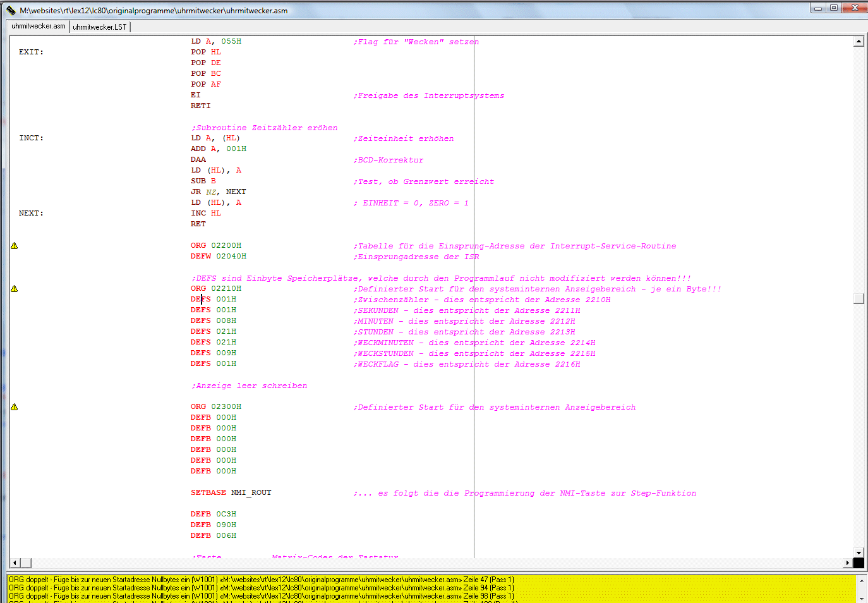The width and height of the screenshot is (868, 603).
Task: Click the EXIT: label
Action: point(31,52)
